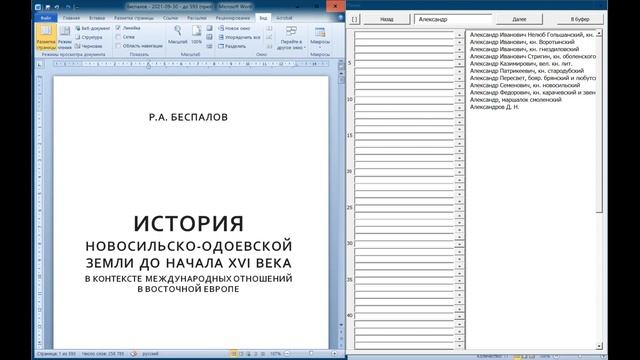The width and height of the screenshot is (640, 360).
Task: Click the Two Pages zoom icon
Action: 209,37
